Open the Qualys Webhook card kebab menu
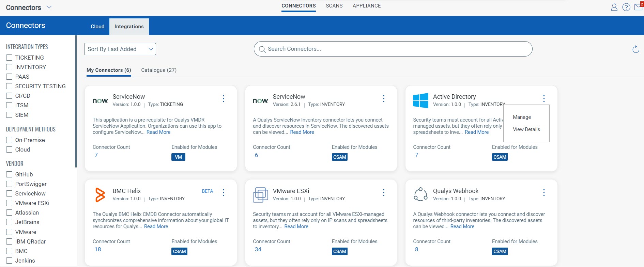The width and height of the screenshot is (644, 267). [544, 193]
